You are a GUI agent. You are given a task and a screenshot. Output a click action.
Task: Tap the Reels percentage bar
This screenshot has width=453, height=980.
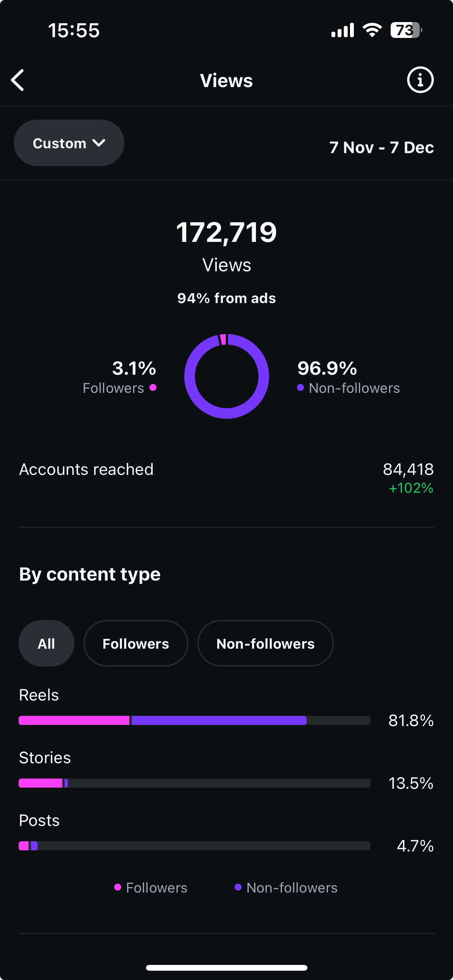194,720
